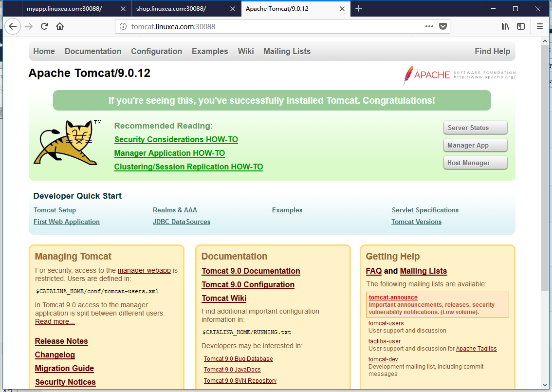Image resolution: width=552 pixels, height=392 pixels.
Task: Toggle the sidebar view icon
Action: pos(521,26)
